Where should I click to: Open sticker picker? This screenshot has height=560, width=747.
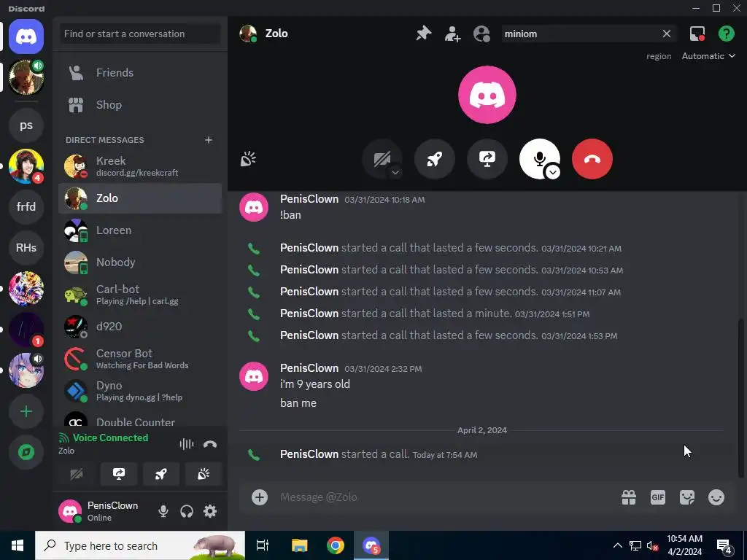[x=687, y=497]
